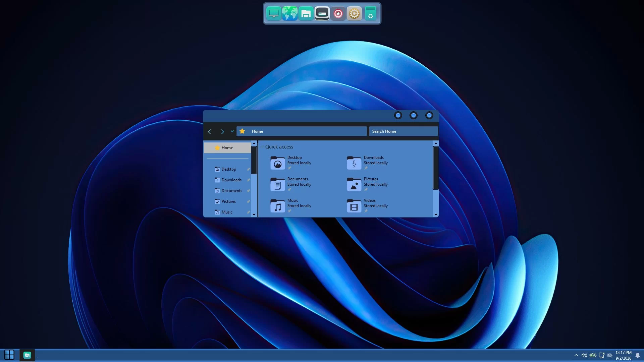Click the Windows Start button
644x362 pixels.
(9, 355)
